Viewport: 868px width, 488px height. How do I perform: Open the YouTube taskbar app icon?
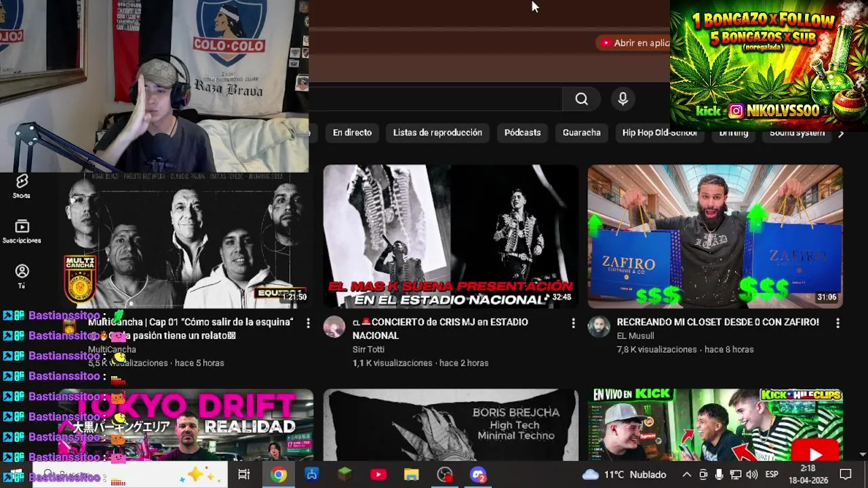(378, 474)
